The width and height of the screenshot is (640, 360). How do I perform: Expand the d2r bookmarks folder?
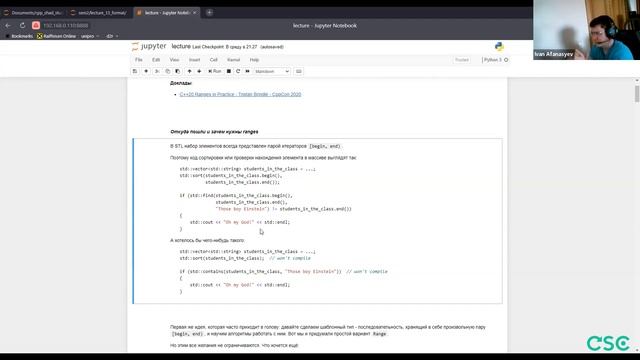pyautogui.click(x=112, y=36)
